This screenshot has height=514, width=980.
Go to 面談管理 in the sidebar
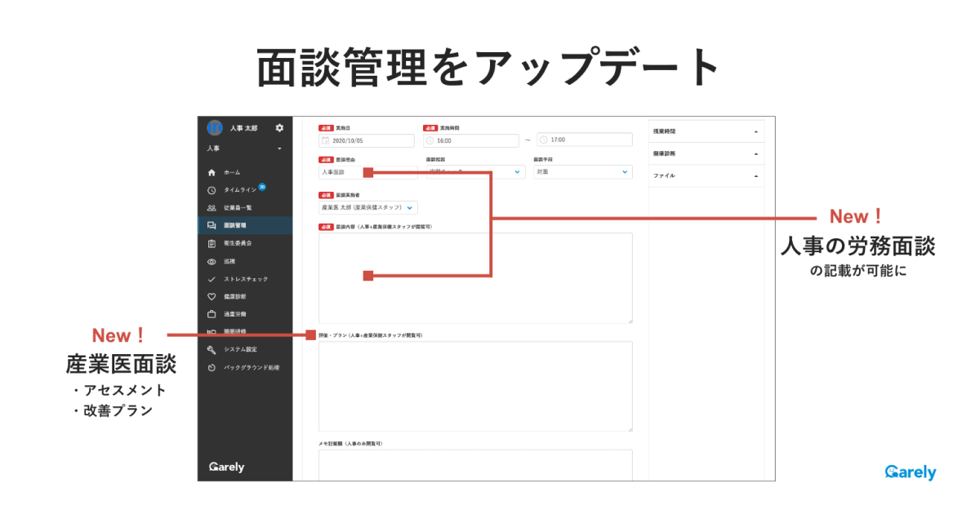coord(235,226)
